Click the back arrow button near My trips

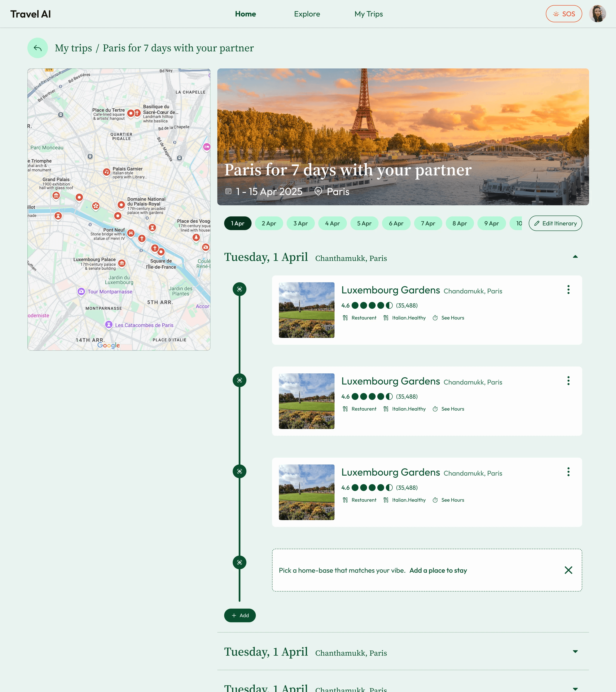38,48
